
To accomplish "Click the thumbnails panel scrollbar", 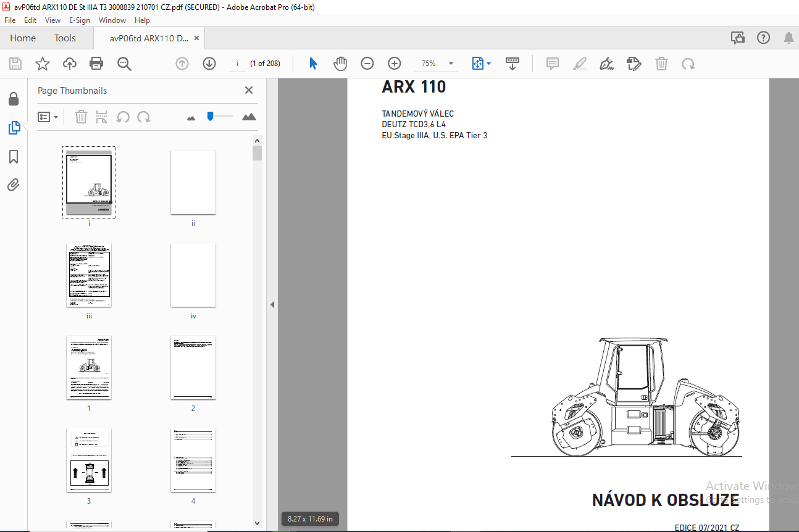I will 257,152.
